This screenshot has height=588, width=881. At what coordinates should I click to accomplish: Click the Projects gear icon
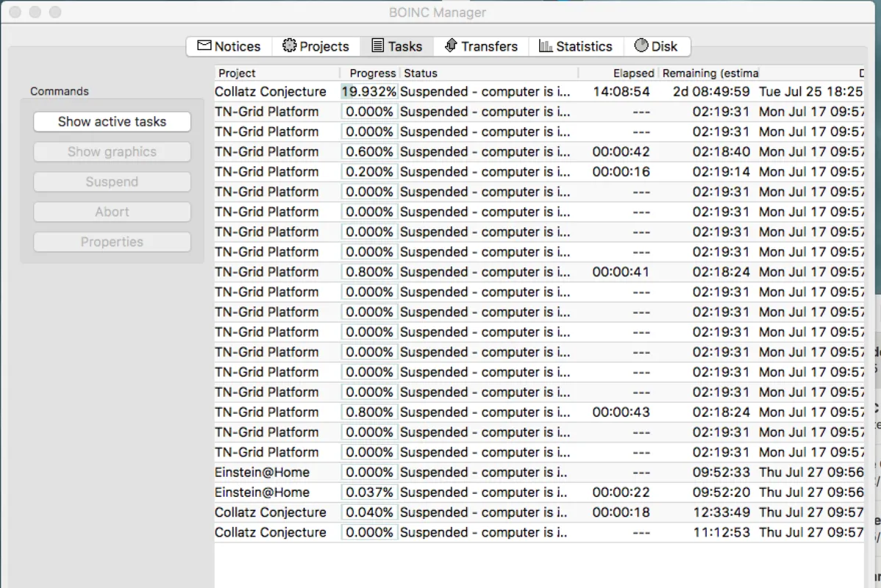[289, 46]
